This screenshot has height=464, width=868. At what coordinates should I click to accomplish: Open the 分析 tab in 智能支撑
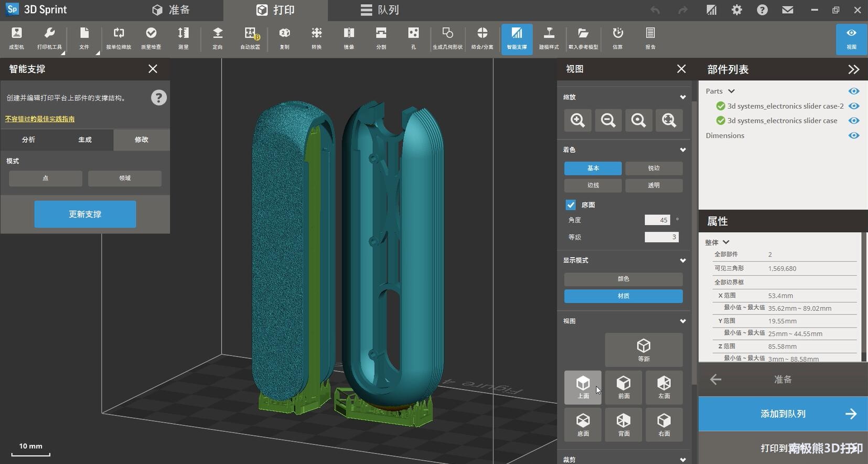[x=29, y=140]
